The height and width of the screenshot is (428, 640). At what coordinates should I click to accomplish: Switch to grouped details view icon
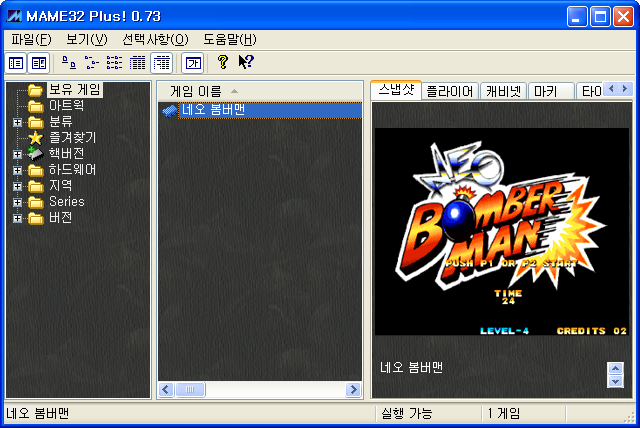click(162, 63)
